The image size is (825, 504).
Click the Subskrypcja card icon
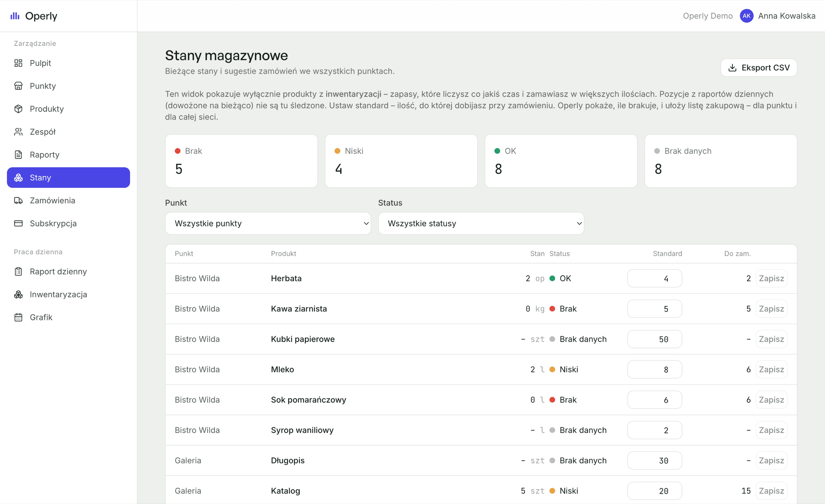tap(18, 223)
